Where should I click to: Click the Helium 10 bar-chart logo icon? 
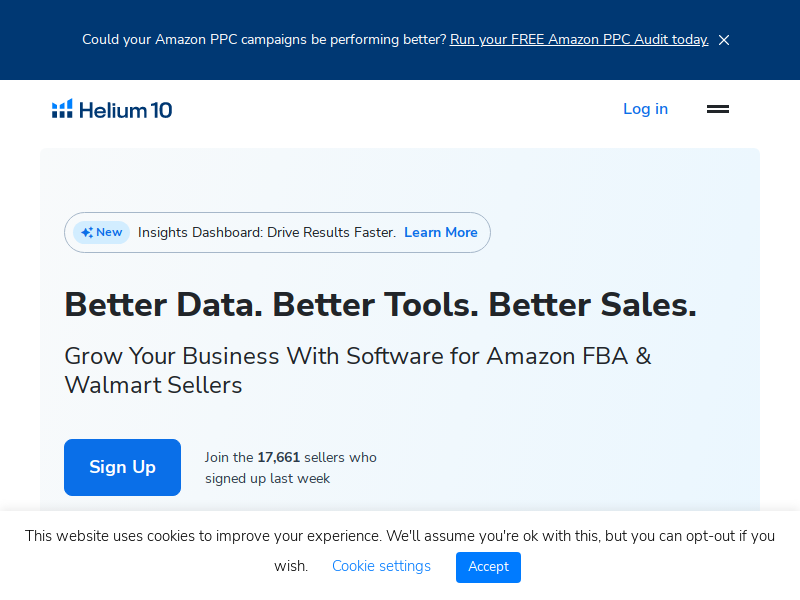62,109
